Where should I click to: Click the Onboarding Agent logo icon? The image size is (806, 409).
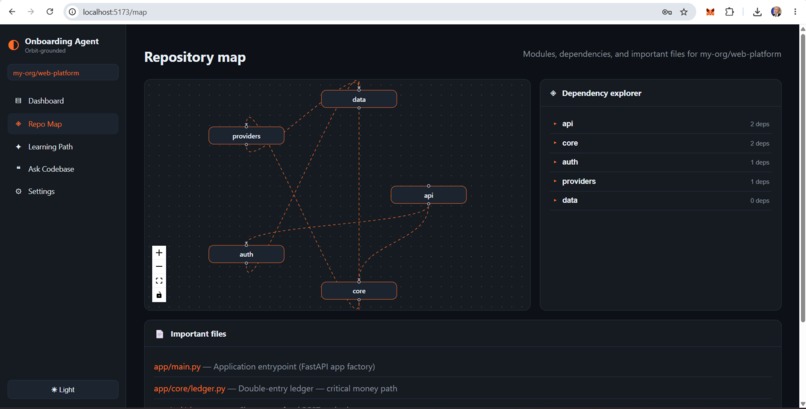[x=14, y=45]
